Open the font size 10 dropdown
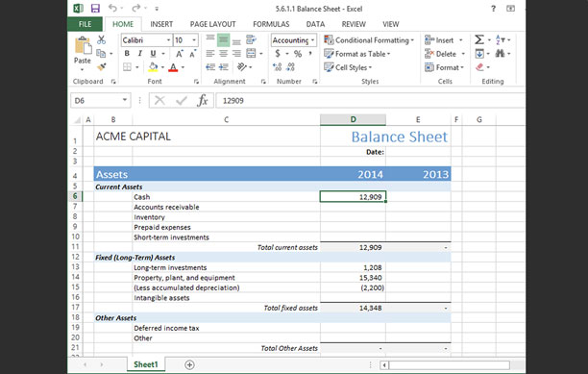588x374 pixels. 194,40
